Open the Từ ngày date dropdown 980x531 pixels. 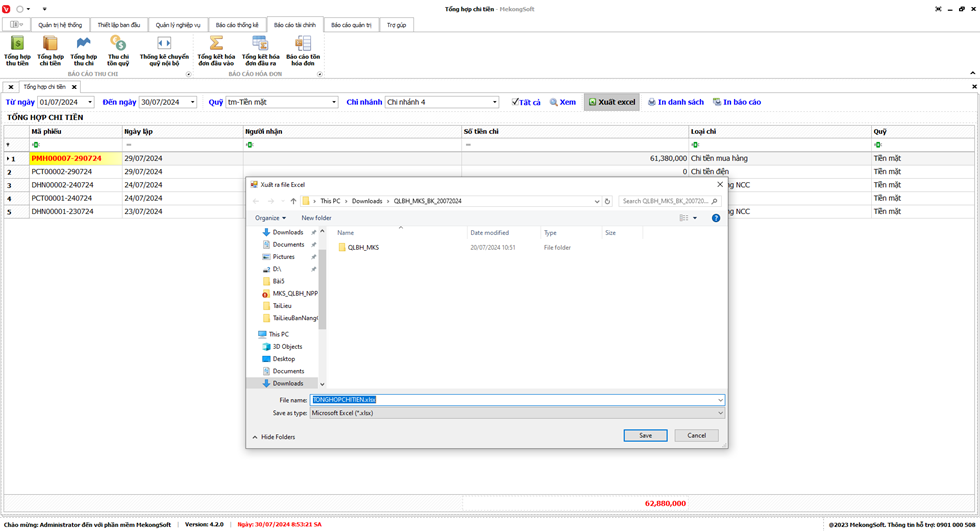click(90, 102)
